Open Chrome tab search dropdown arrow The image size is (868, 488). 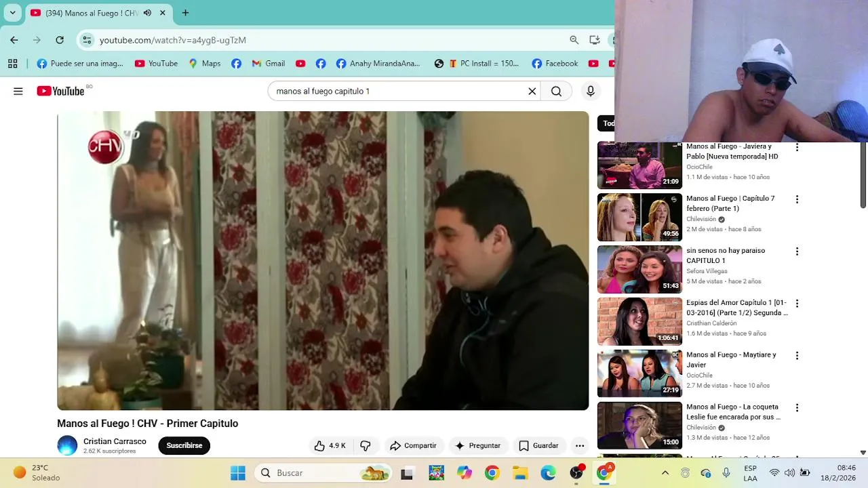[x=12, y=13]
